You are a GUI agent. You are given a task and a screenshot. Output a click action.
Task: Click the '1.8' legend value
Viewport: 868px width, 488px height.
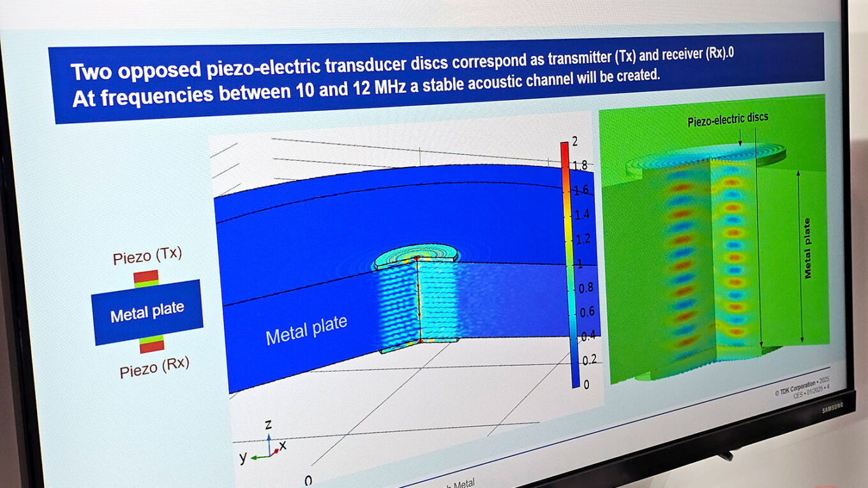tap(579, 166)
